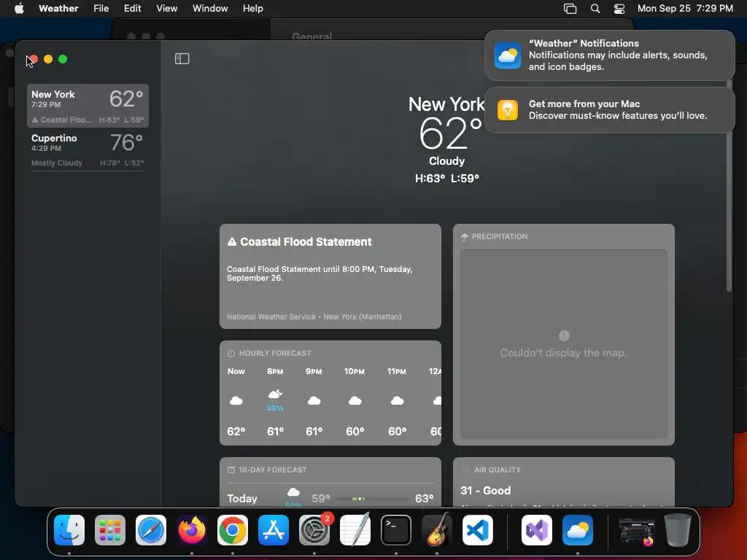Open the Apple menu

[19, 9]
